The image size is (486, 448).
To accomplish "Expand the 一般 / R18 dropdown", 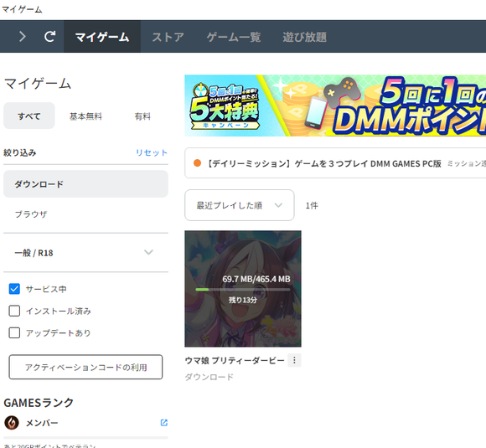I will coord(85,253).
